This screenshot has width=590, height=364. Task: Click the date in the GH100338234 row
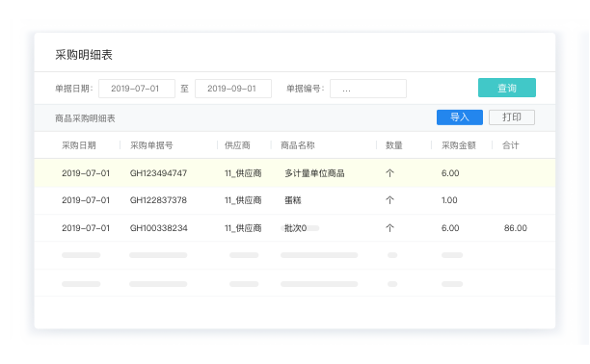click(x=86, y=228)
